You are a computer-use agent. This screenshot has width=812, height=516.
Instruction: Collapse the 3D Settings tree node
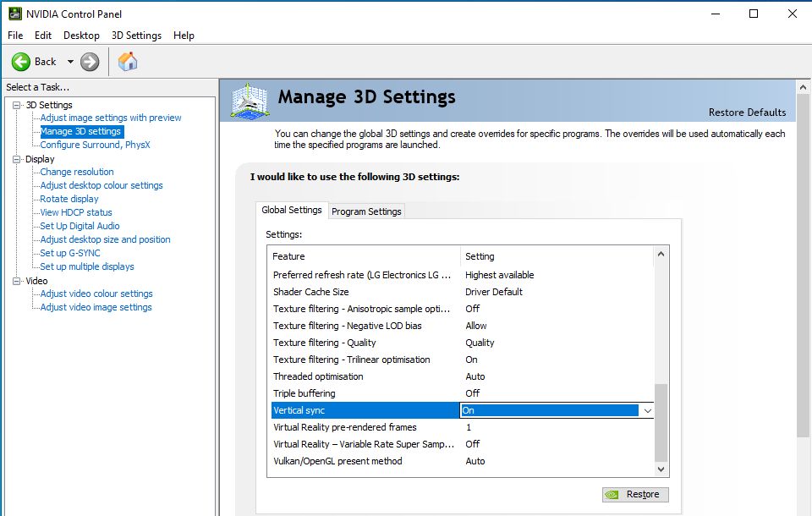pyautogui.click(x=16, y=105)
